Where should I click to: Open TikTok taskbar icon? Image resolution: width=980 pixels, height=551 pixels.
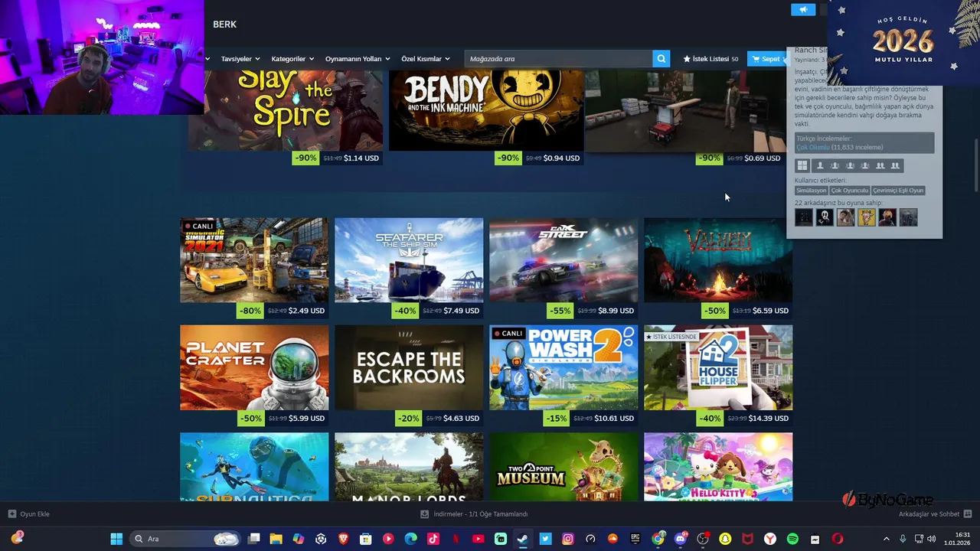pos(433,539)
